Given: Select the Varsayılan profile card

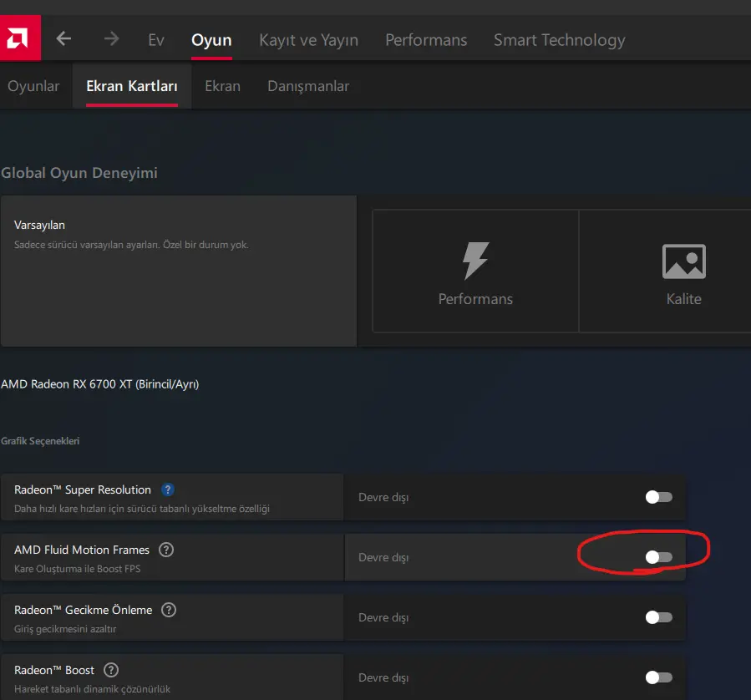Looking at the screenshot, I should 178,271.
